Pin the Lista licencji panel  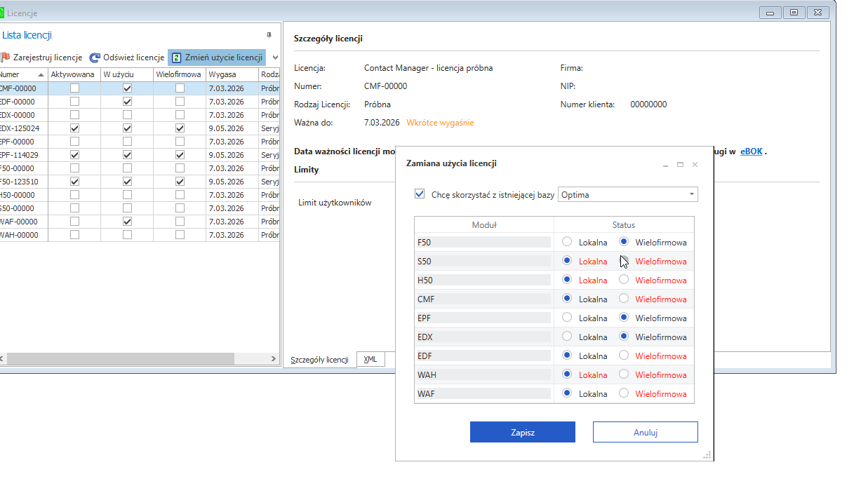269,35
